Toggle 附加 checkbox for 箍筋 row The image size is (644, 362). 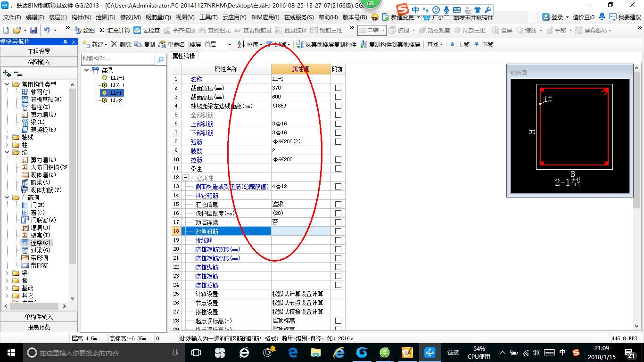[338, 142]
